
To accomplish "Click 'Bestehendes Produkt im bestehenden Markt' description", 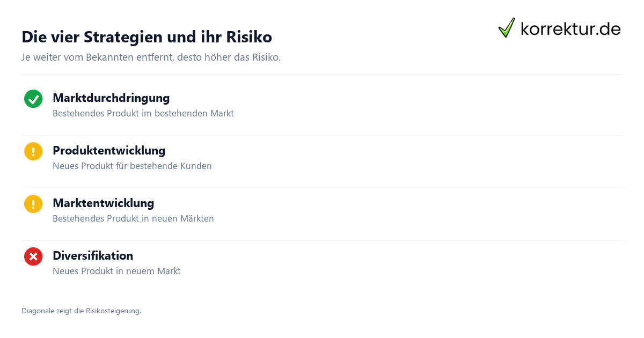I will [x=143, y=114].
